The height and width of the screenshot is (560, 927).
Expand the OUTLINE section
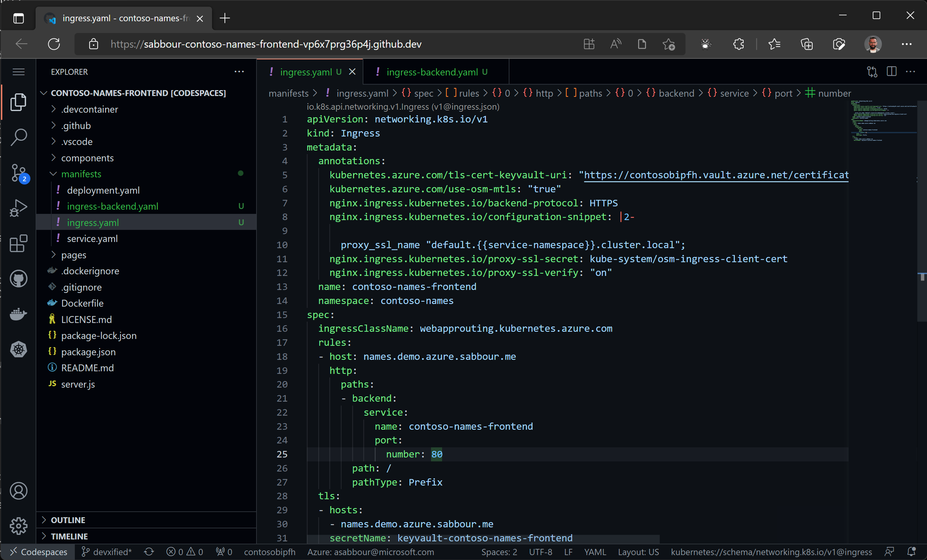point(68,520)
